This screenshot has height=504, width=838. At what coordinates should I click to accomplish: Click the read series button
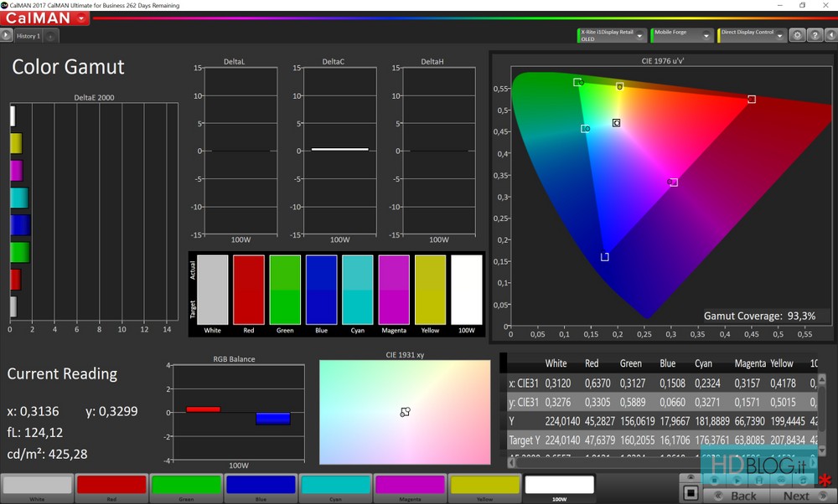pyautogui.click(x=759, y=481)
